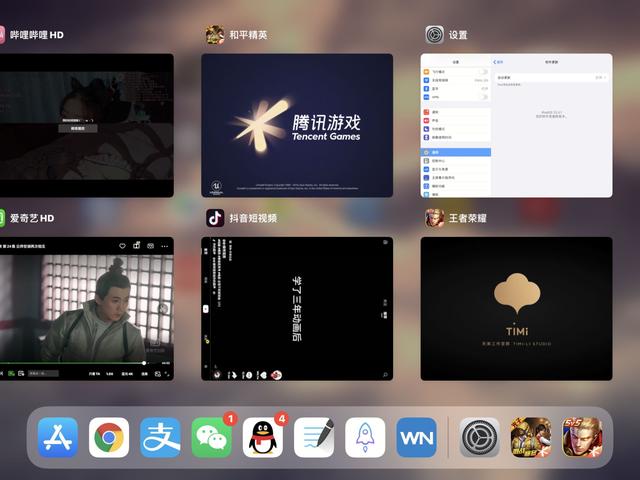The image size is (640, 480).
Task: Tap the 设置 gear icon above its card
Action: [x=434, y=35]
